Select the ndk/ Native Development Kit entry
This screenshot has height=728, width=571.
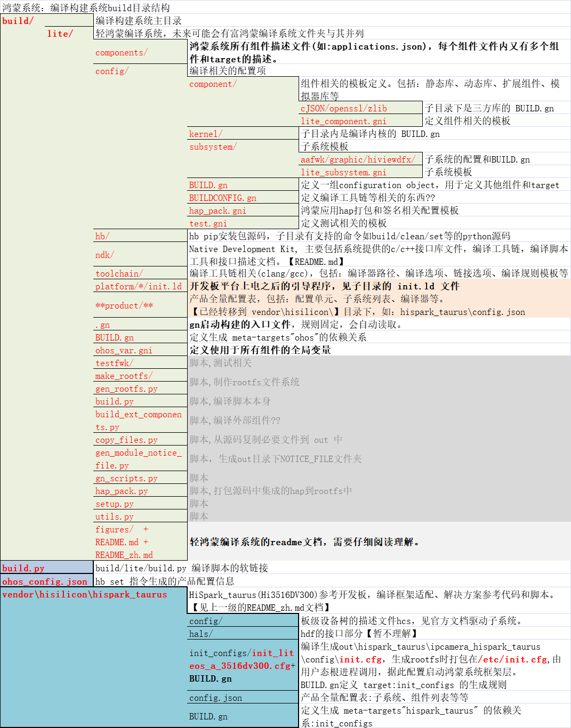pos(105,255)
